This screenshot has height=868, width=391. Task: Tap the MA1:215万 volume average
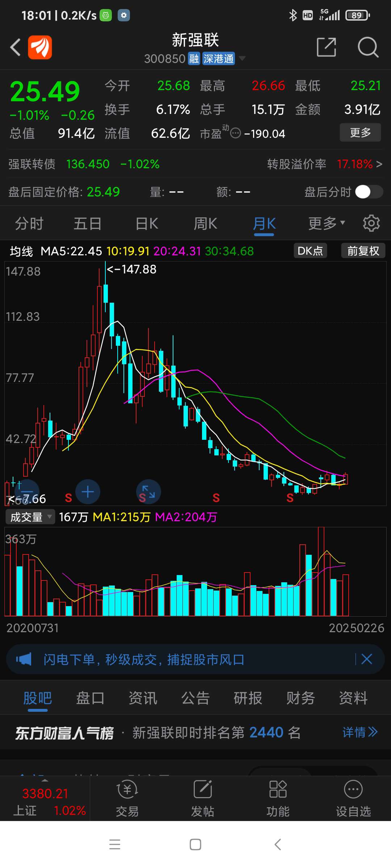122,517
